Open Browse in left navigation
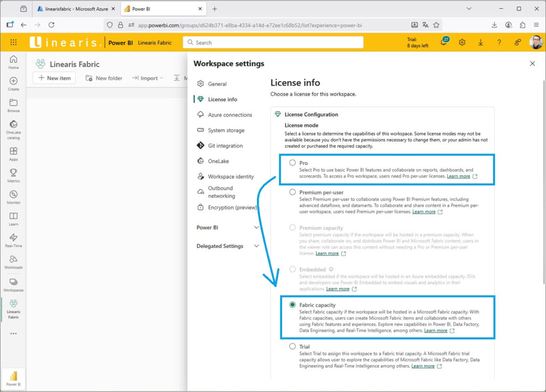The width and height of the screenshot is (546, 392). (13, 105)
